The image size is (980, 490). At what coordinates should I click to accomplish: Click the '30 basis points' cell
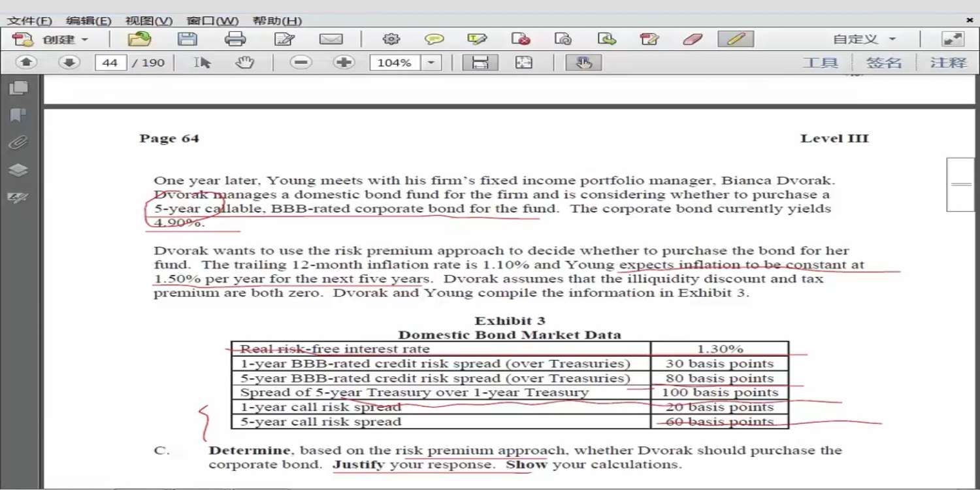click(x=719, y=364)
